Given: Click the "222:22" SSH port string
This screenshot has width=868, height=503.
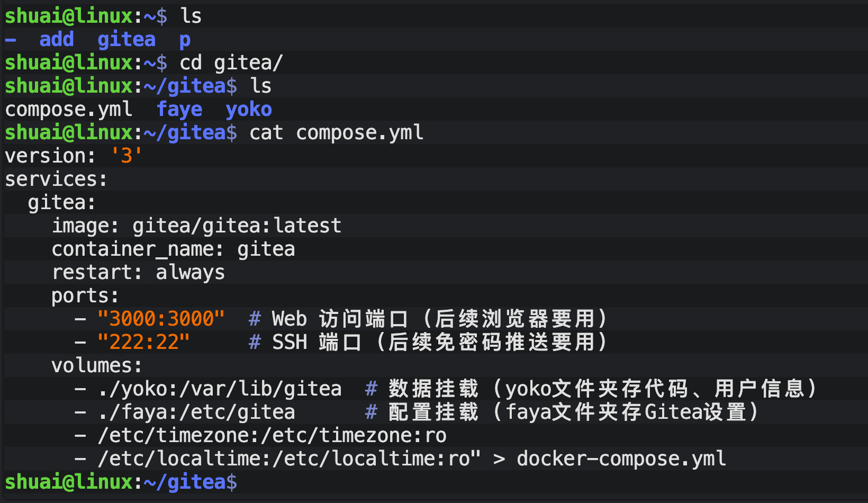Looking at the screenshot, I should [x=143, y=343].
